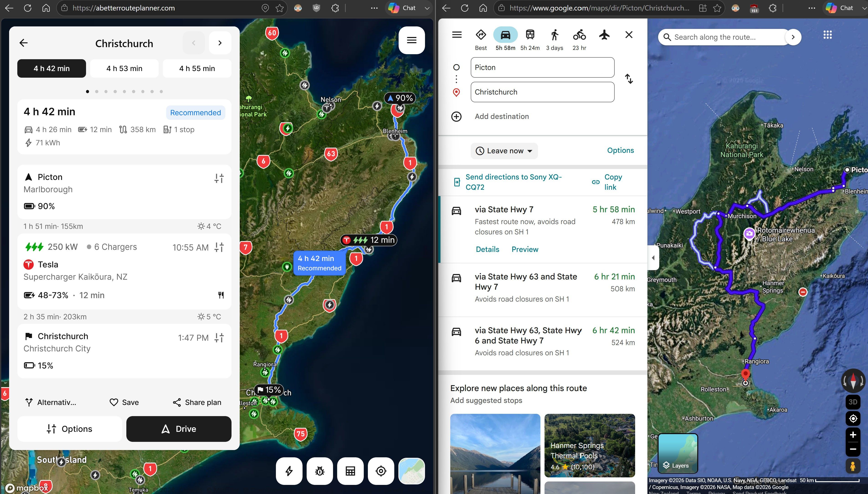Zoom in on Google Maps
Image resolution: width=868 pixels, height=494 pixels.
(853, 435)
